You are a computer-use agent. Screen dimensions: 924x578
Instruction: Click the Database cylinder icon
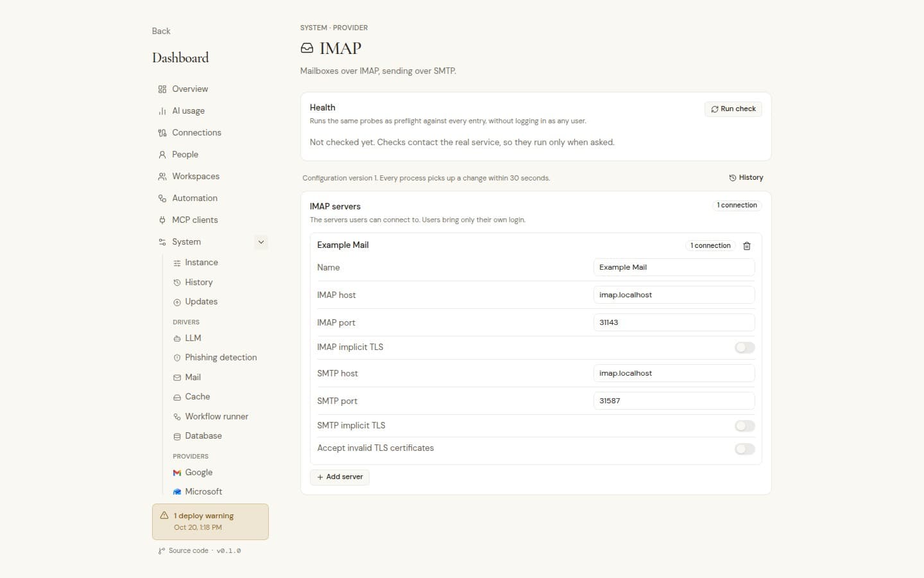177,436
